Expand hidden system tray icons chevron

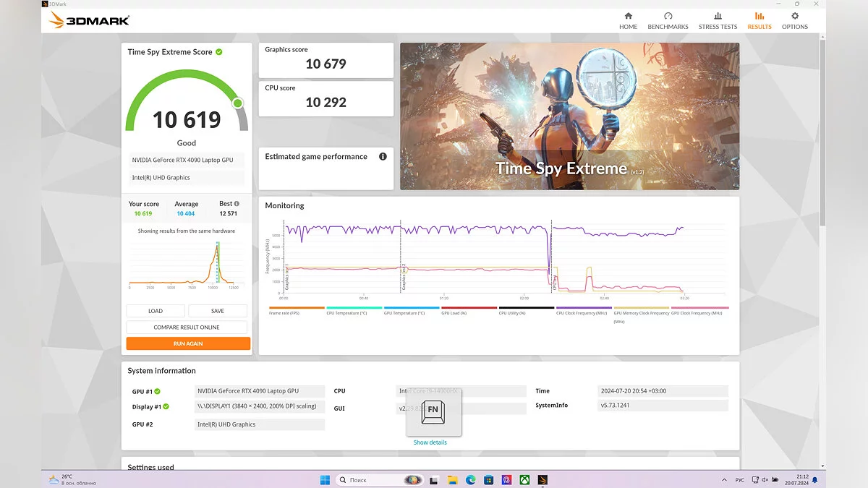coord(726,480)
